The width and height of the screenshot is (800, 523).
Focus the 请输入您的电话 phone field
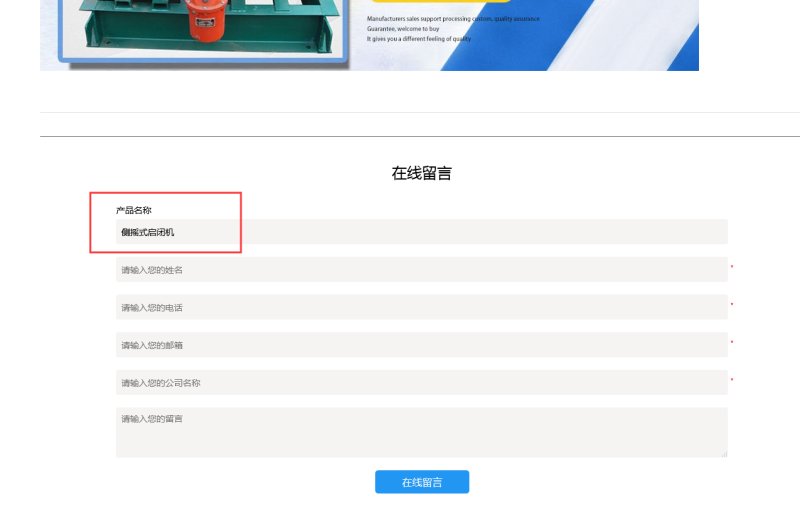(x=421, y=307)
